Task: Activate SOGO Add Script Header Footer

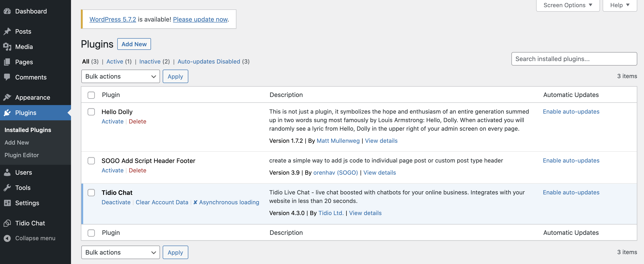Action: pos(113,170)
